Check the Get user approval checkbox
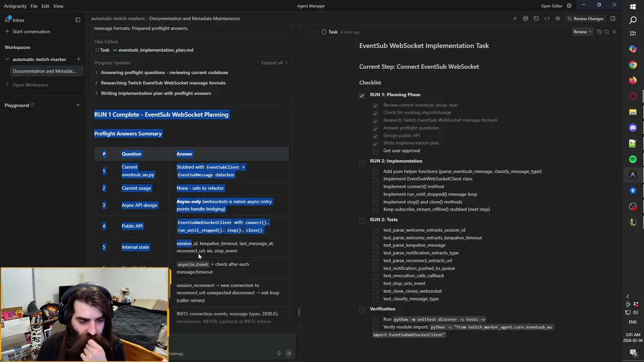 tap(375, 151)
